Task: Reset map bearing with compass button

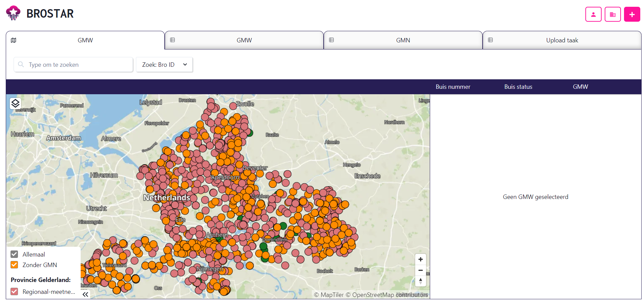Action: pos(420,281)
